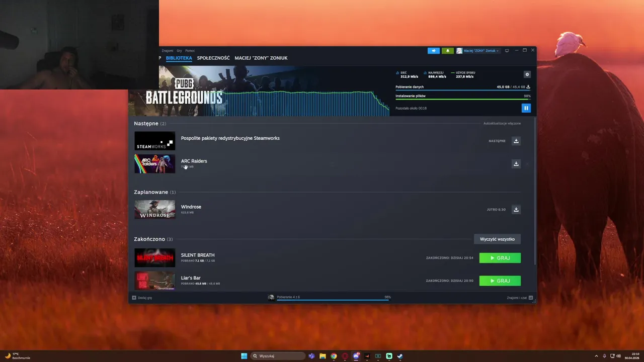The image size is (644, 362).
Task: Click the Następne (2) section header
Action: click(x=150, y=123)
